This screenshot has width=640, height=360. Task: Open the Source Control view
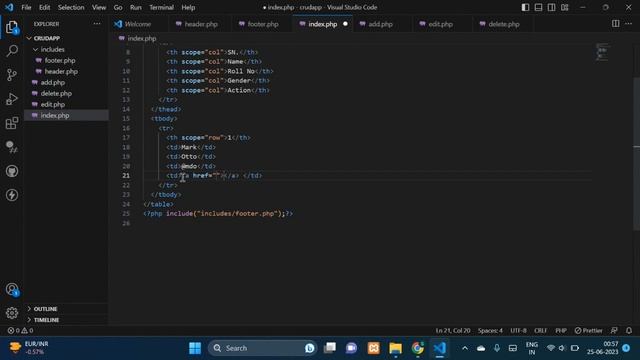coord(12,75)
